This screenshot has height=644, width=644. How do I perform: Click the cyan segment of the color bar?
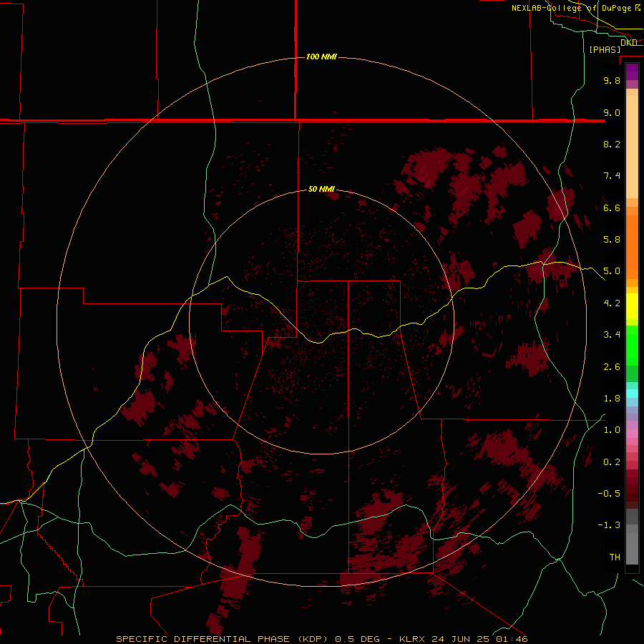[632, 394]
